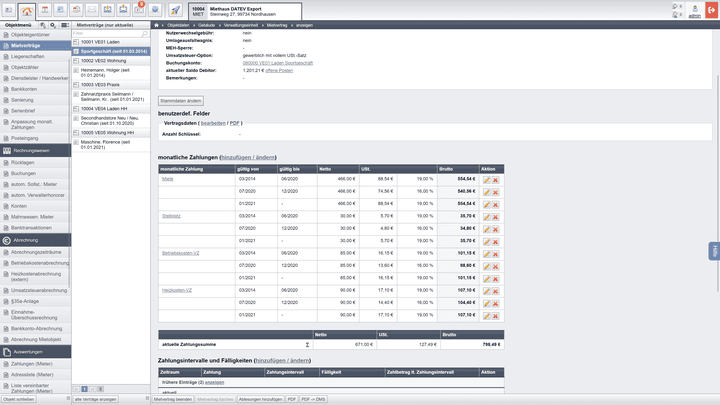Click the envelope mail icon in toolbar

[91, 10]
